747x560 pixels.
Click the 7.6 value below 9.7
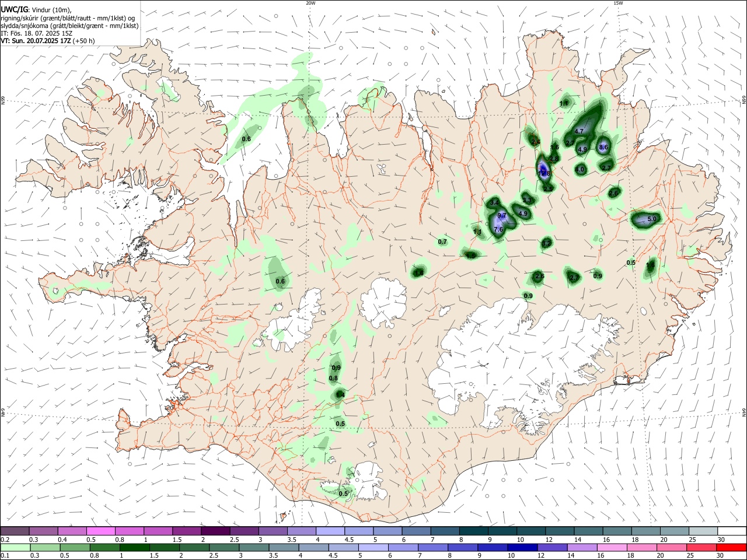pos(498,230)
